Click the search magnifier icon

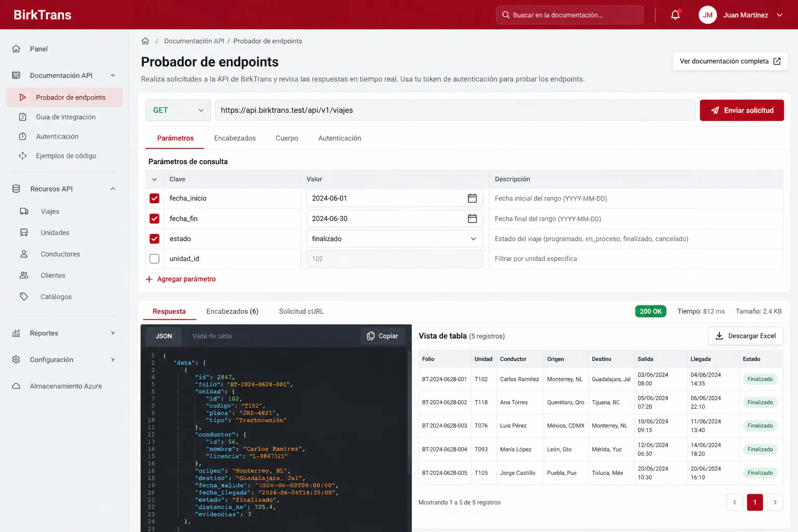(506, 15)
